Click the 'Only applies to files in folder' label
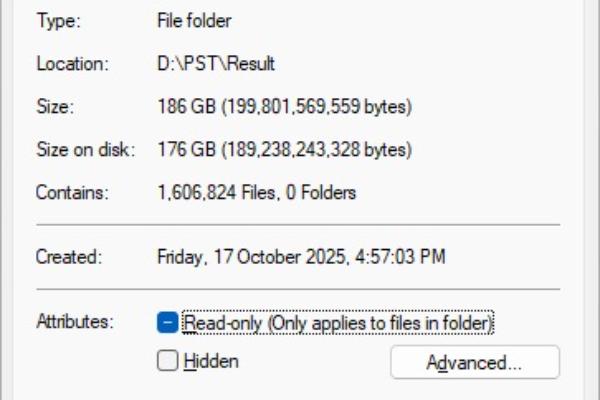This screenshot has height=400, width=600. [x=380, y=323]
